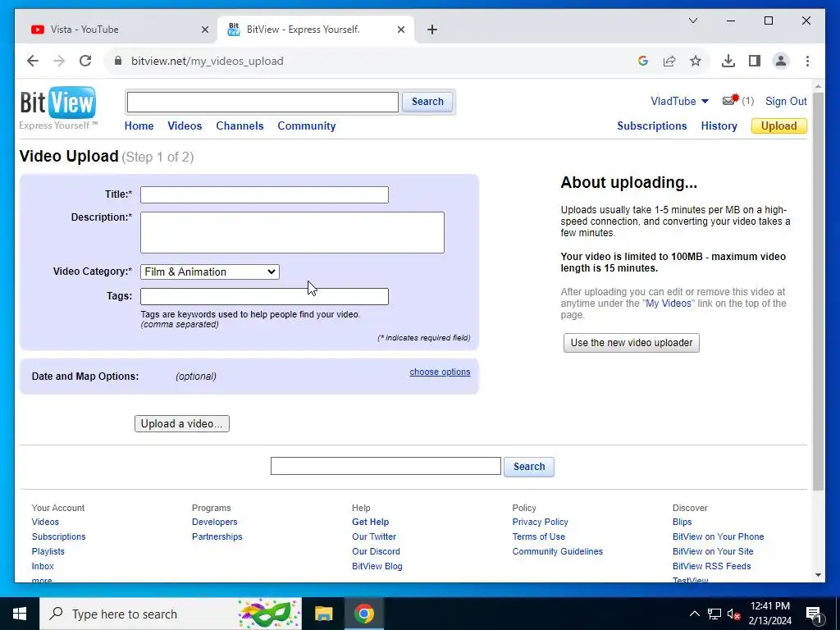Expand Date and Map choose options
Viewport: 840px width, 630px height.
pyautogui.click(x=440, y=372)
